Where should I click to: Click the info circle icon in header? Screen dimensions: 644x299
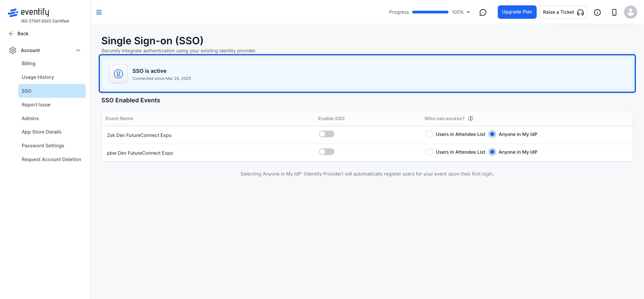coord(597,12)
